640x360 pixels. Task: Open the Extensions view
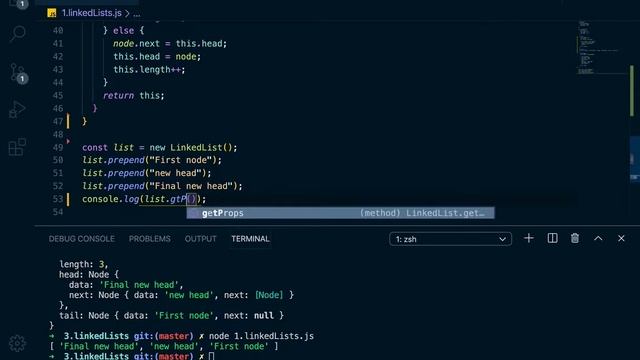[x=17, y=147]
